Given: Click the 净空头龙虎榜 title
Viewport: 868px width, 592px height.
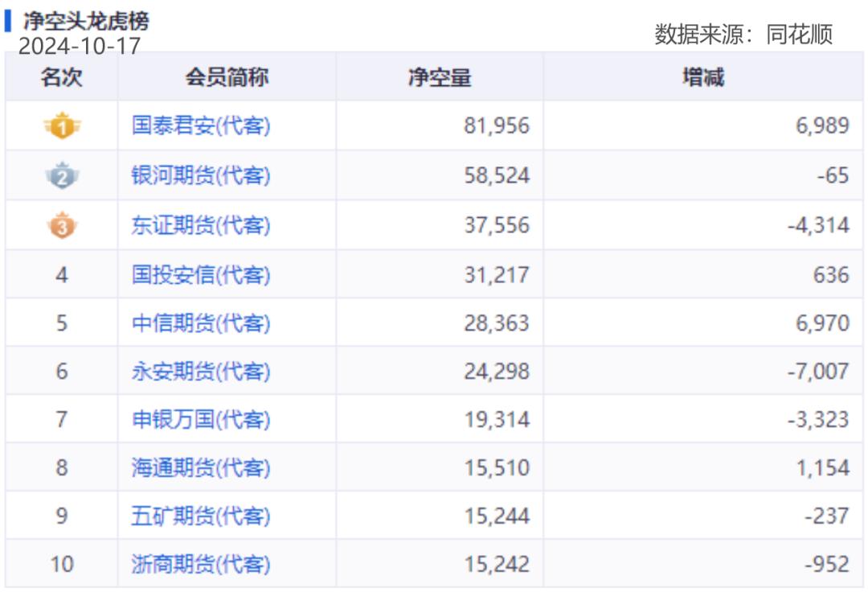Looking at the screenshot, I should 85,20.
